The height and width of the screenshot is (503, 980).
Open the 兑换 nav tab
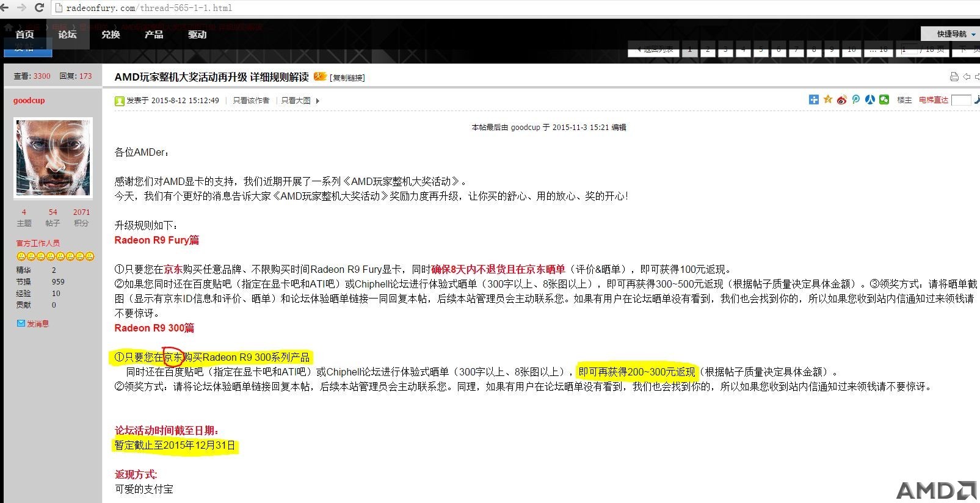tap(111, 35)
